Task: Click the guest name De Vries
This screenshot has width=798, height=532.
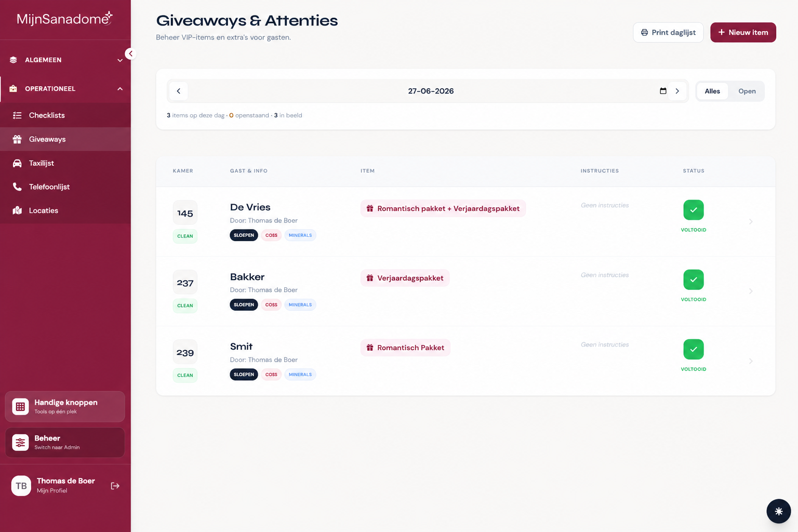Action: tap(250, 207)
